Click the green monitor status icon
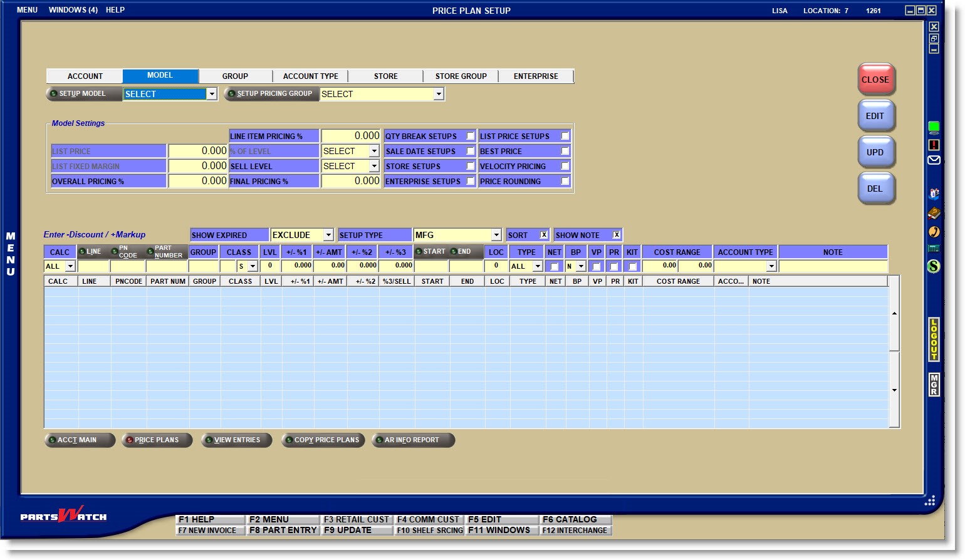This screenshot has width=965, height=560. coord(934,128)
